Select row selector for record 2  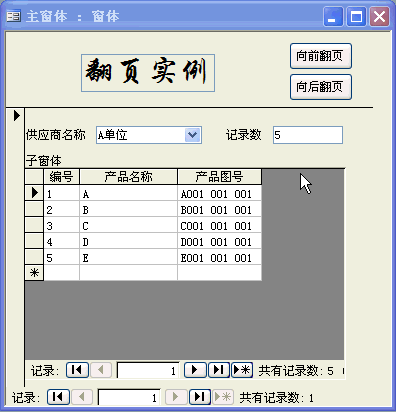click(34, 209)
